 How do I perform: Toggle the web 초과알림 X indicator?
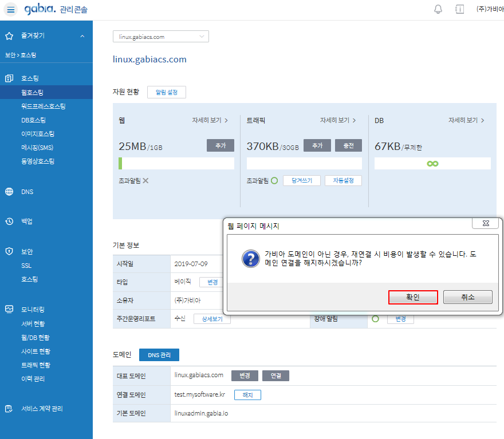tap(145, 180)
